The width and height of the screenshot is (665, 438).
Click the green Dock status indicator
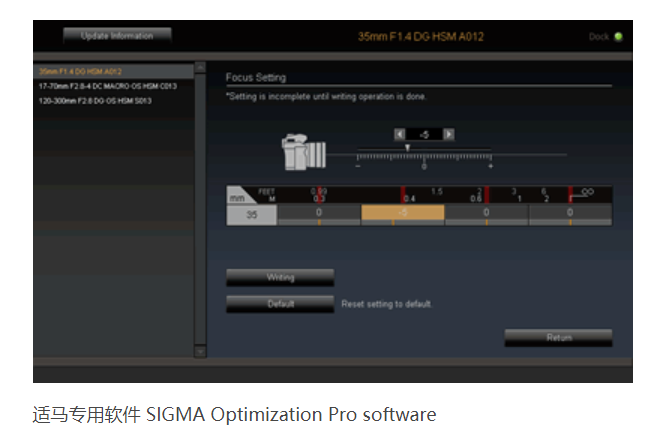(x=618, y=36)
